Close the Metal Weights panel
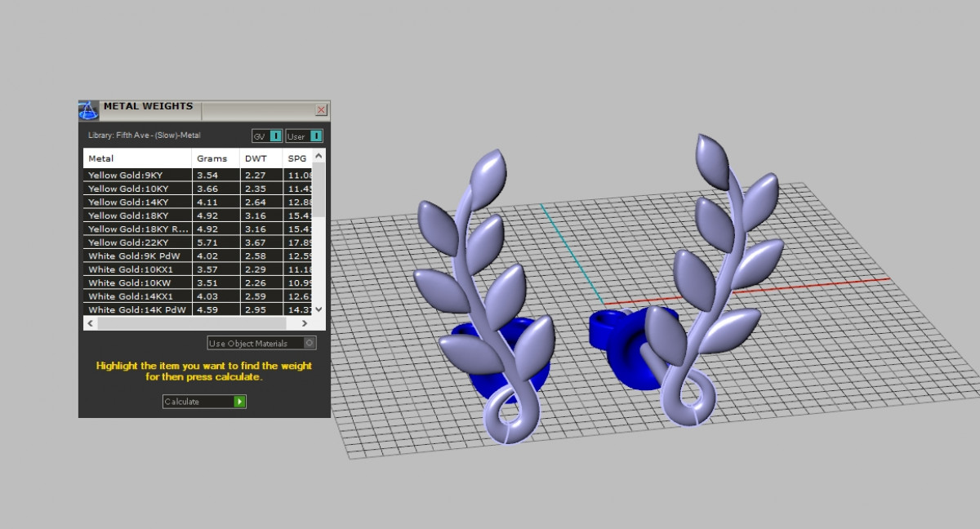The image size is (980, 529). [x=322, y=109]
